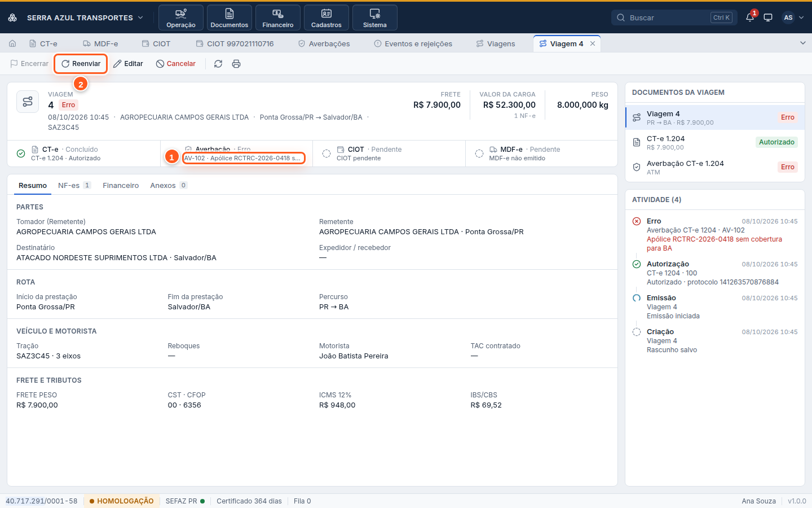
Task: Open Viagem 4 in Documentos da viagem
Action: (x=715, y=117)
